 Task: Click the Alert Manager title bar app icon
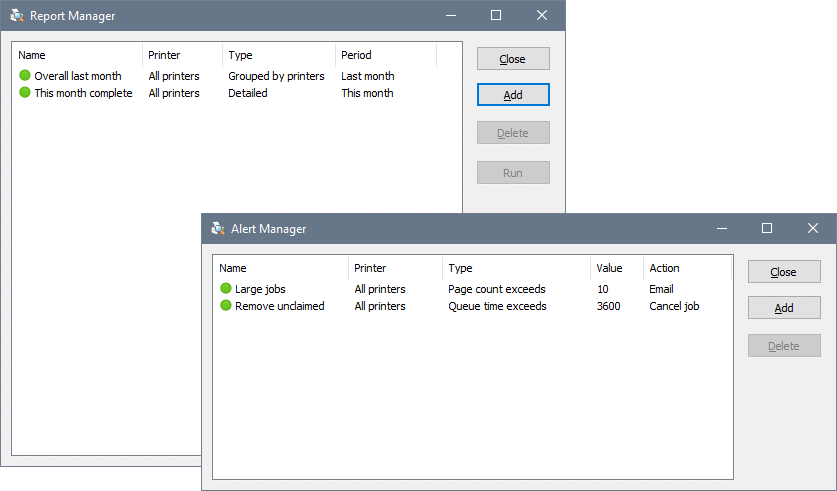[218, 228]
